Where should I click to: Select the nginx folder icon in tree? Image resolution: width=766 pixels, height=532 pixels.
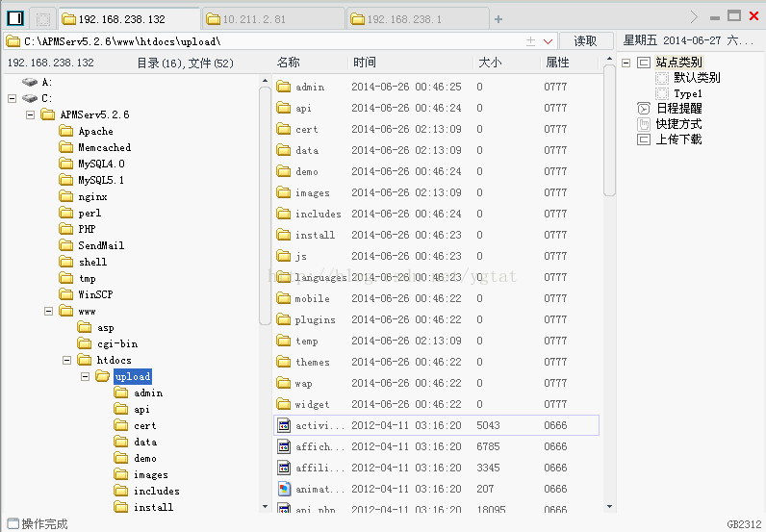66,196
